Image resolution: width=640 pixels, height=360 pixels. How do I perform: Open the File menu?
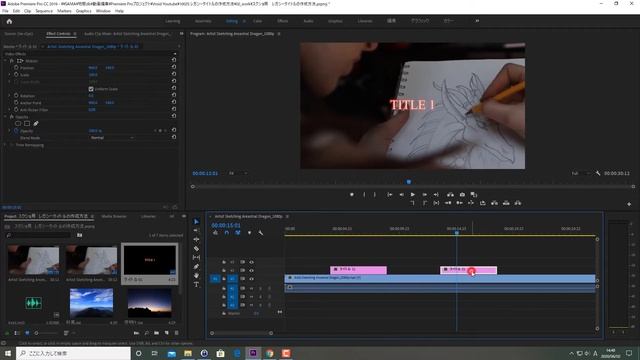(x=5, y=11)
